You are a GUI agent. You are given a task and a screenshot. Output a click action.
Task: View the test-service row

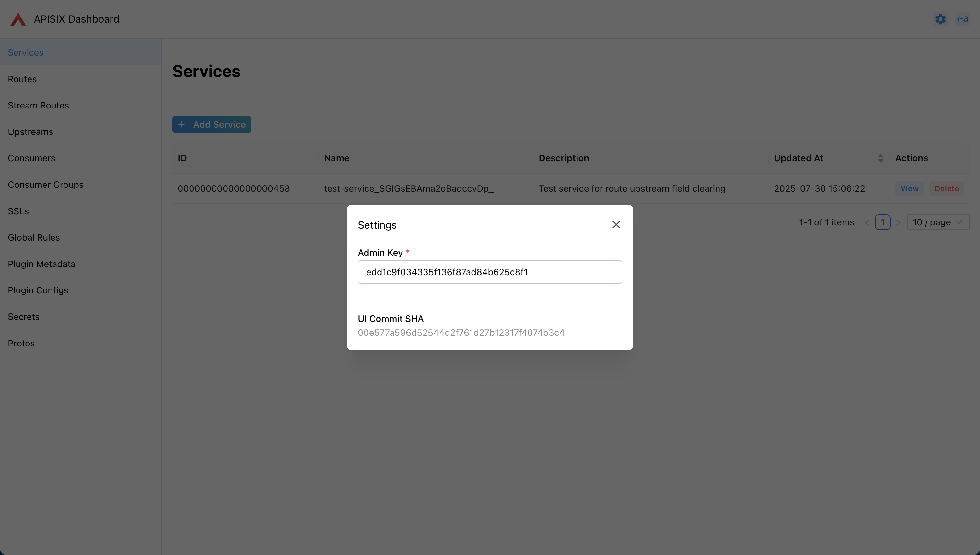click(x=909, y=189)
